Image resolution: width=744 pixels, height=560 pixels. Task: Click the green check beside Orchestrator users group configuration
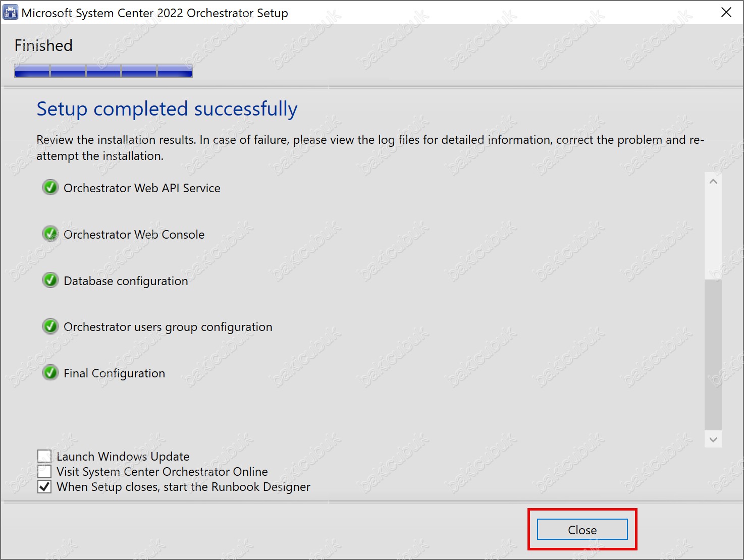50,326
